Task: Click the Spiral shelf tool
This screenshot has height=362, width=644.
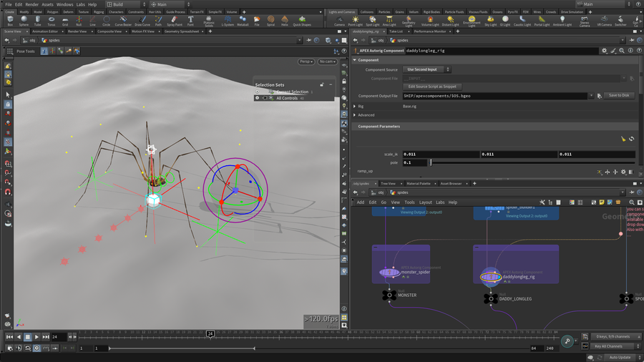Action: [x=270, y=21]
